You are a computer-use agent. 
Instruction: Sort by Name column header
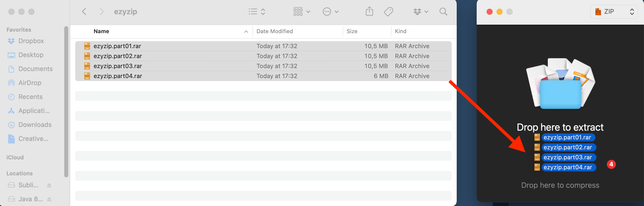click(101, 31)
